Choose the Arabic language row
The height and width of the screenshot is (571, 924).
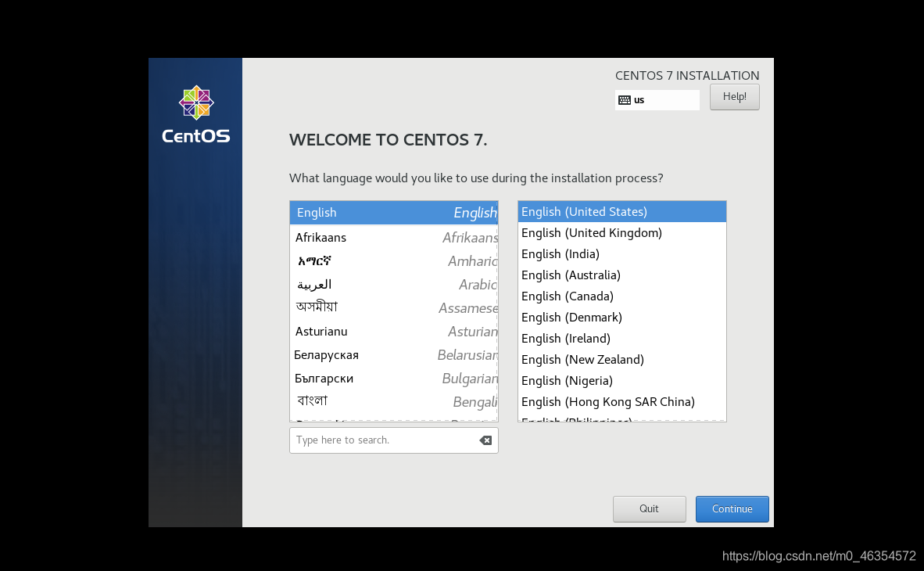(x=394, y=285)
